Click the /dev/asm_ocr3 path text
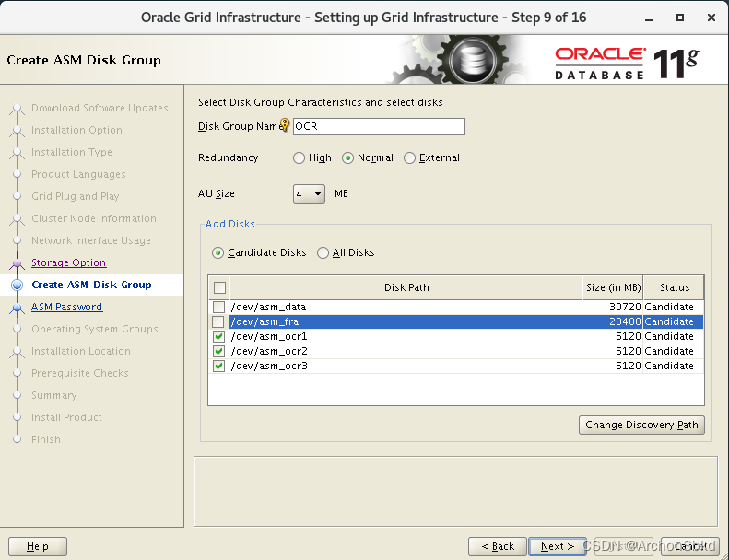Viewport: 729px width, 560px height. [x=269, y=367]
